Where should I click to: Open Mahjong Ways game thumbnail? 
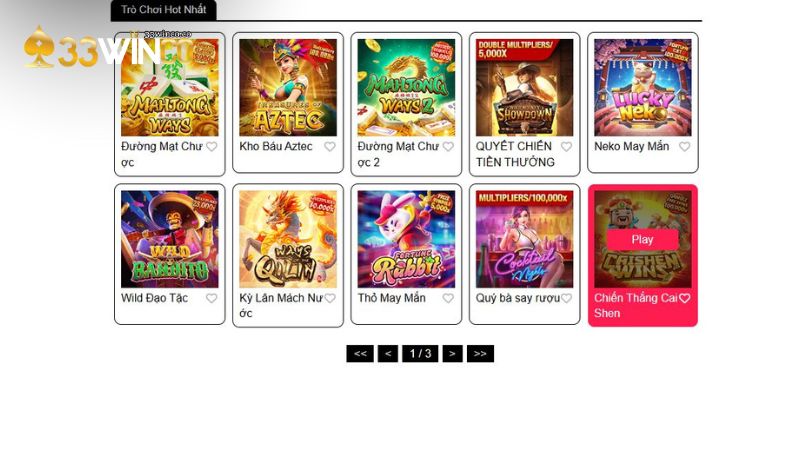[x=169, y=87]
